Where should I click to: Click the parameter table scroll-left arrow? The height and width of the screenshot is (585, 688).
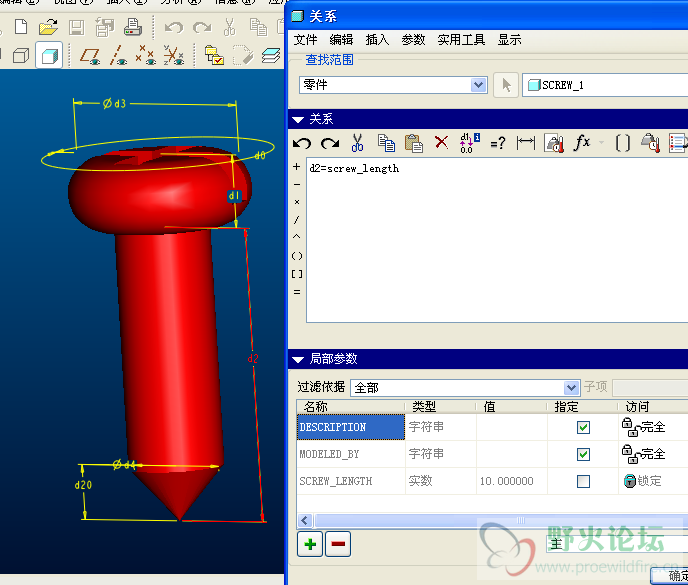pos(305,520)
